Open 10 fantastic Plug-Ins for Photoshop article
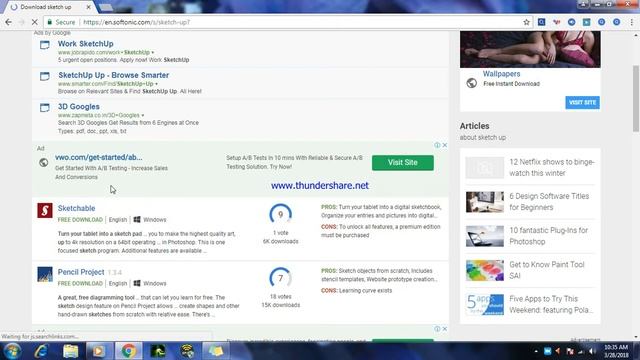Image resolution: width=640 pixels, height=360 pixels. click(x=548, y=236)
